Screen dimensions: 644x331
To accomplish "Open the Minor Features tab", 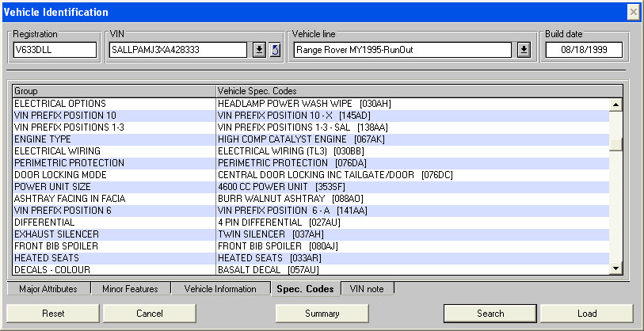I will pyautogui.click(x=130, y=289).
